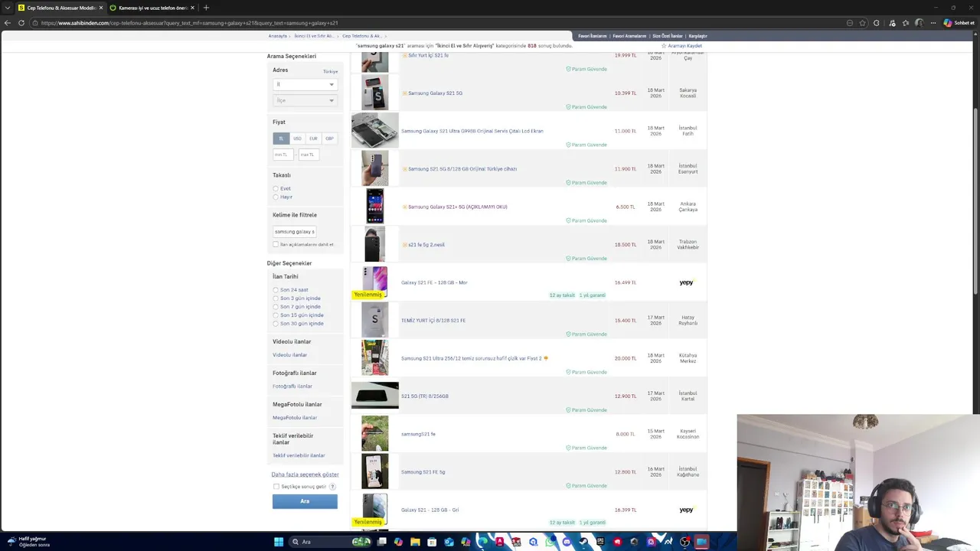Viewport: 980px width, 551px height.
Task: Select TL currency tab
Action: pos(281,139)
